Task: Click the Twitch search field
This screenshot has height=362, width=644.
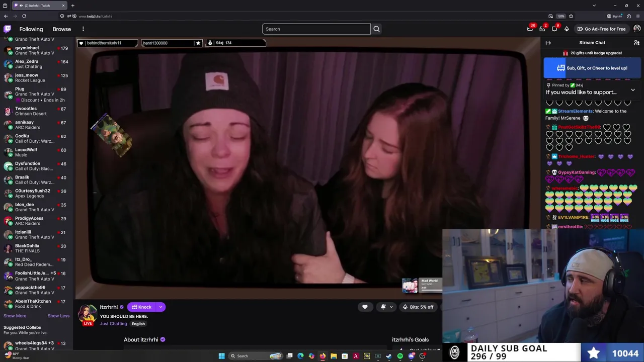Action: pos(316,29)
